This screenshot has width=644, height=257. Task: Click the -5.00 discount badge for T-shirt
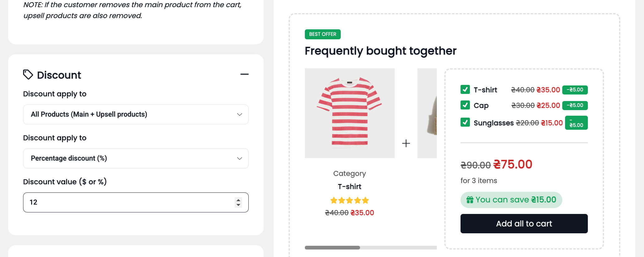pyautogui.click(x=575, y=90)
